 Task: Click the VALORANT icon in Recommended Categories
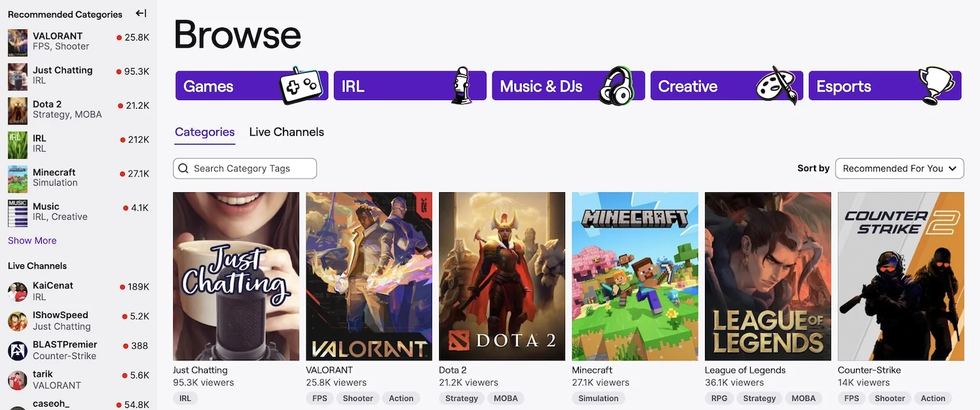pos(18,42)
